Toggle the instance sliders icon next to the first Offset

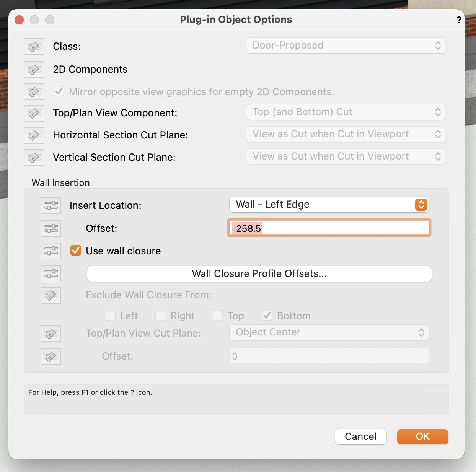(x=51, y=229)
